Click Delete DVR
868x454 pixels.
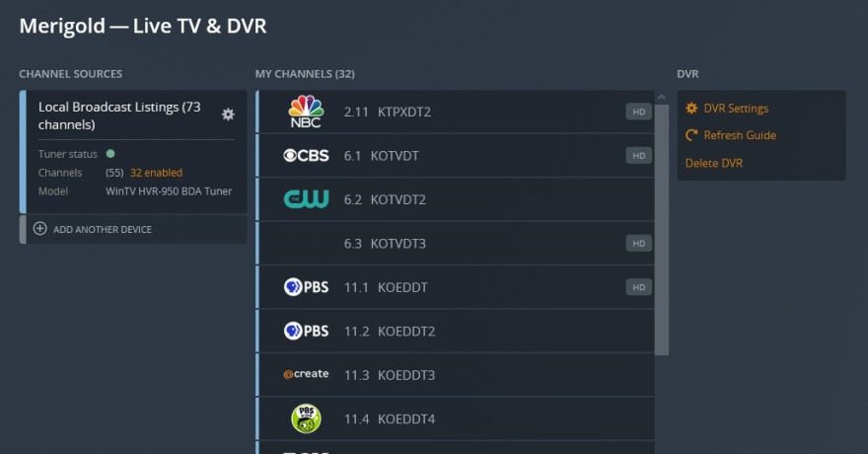(x=714, y=163)
